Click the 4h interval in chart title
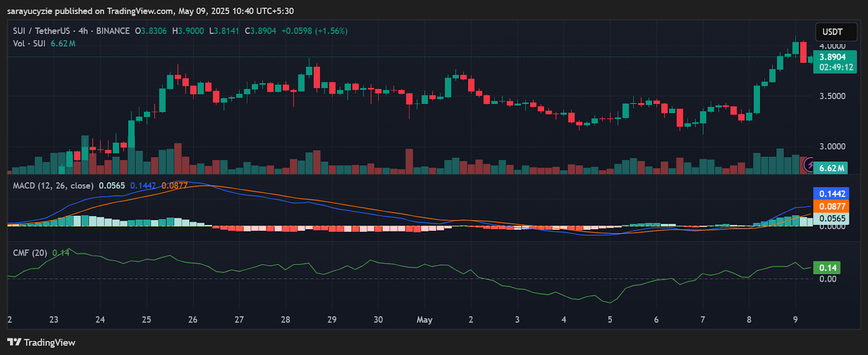The width and height of the screenshot is (868, 355). [83, 31]
